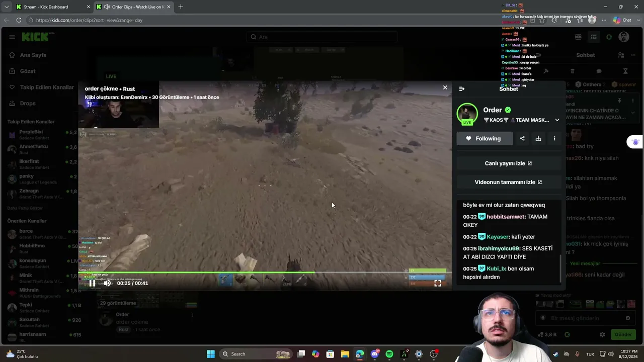The width and height of the screenshot is (644, 362).
Task: Click the Windows taskbar Search box
Action: 257,354
